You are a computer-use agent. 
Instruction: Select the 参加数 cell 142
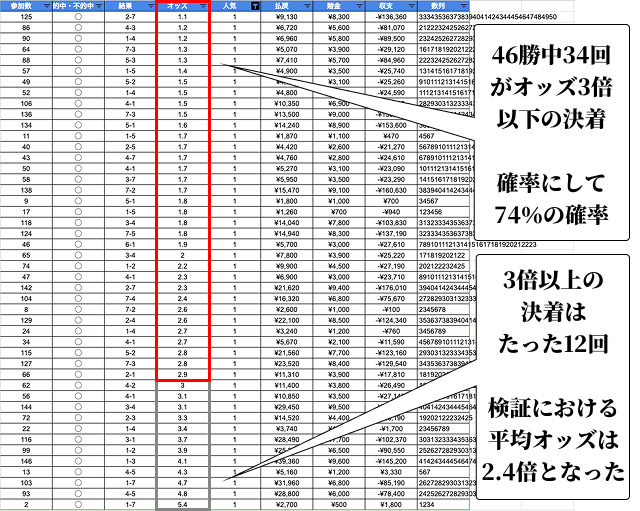[26, 288]
